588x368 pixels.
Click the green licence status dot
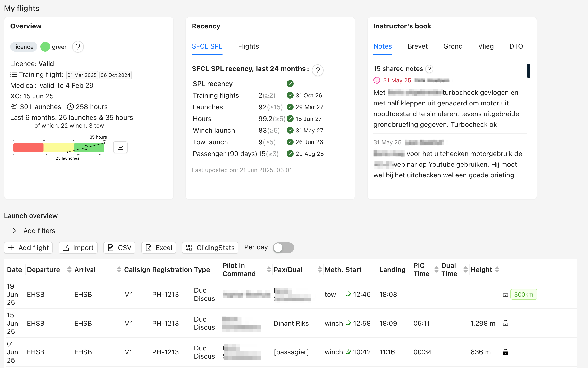tap(45, 47)
